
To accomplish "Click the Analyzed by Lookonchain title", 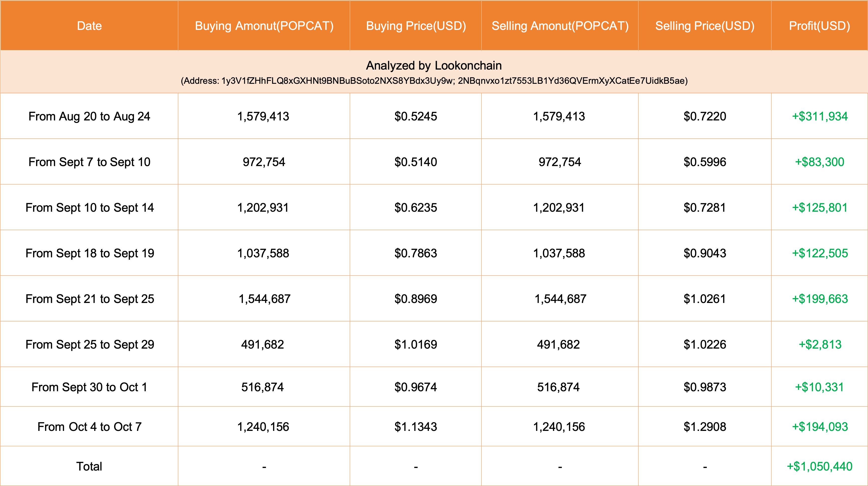I will click(x=434, y=65).
